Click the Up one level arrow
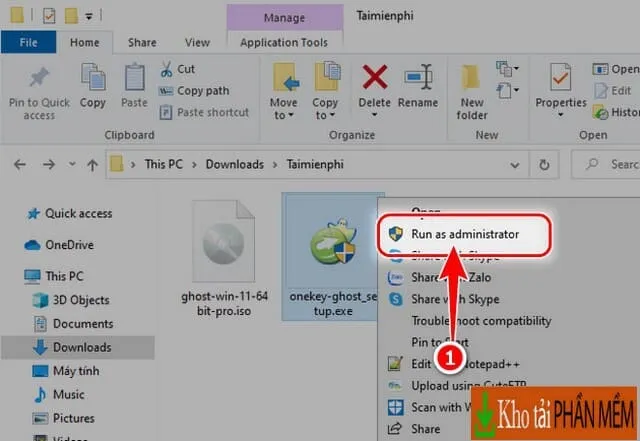This screenshot has width=640, height=441. pos(93,165)
